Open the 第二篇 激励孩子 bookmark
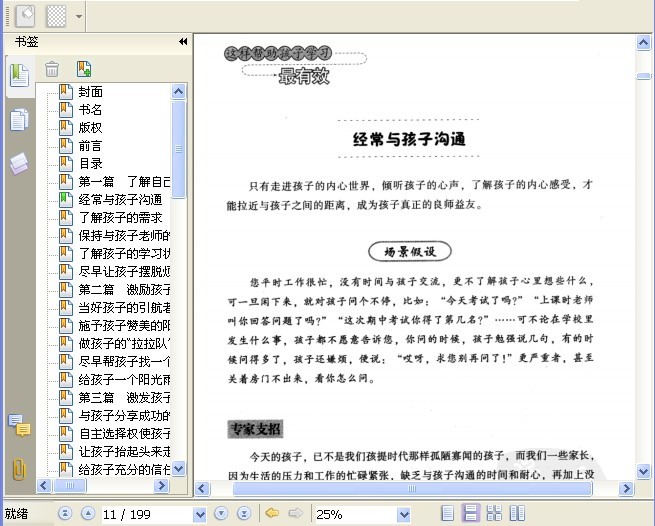The width and height of the screenshot is (655, 526). pyautogui.click(x=124, y=290)
